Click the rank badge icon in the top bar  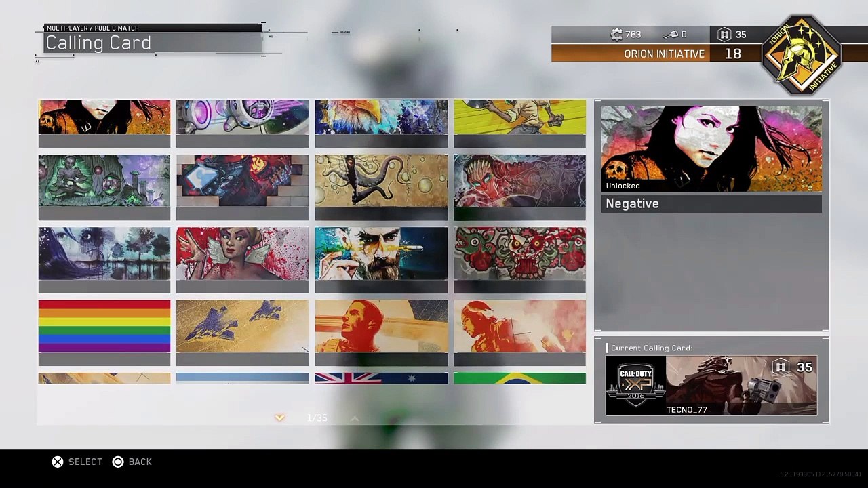coord(724,35)
